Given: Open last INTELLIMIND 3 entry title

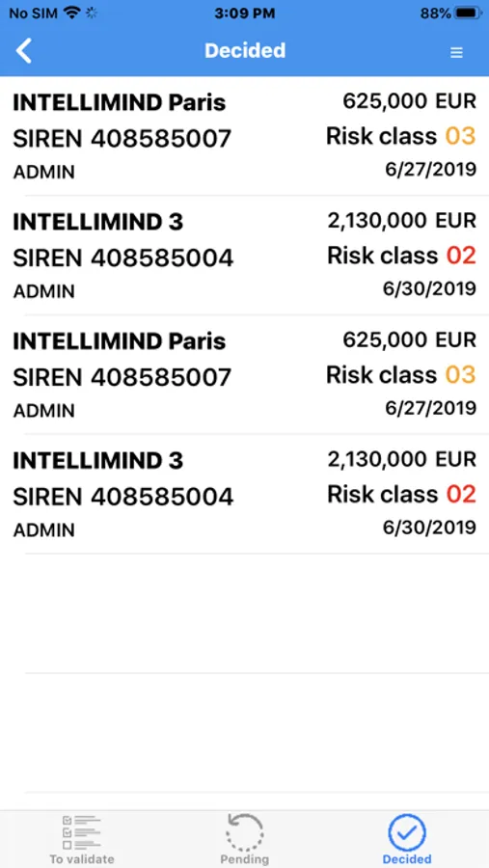Looking at the screenshot, I should pos(98,461).
